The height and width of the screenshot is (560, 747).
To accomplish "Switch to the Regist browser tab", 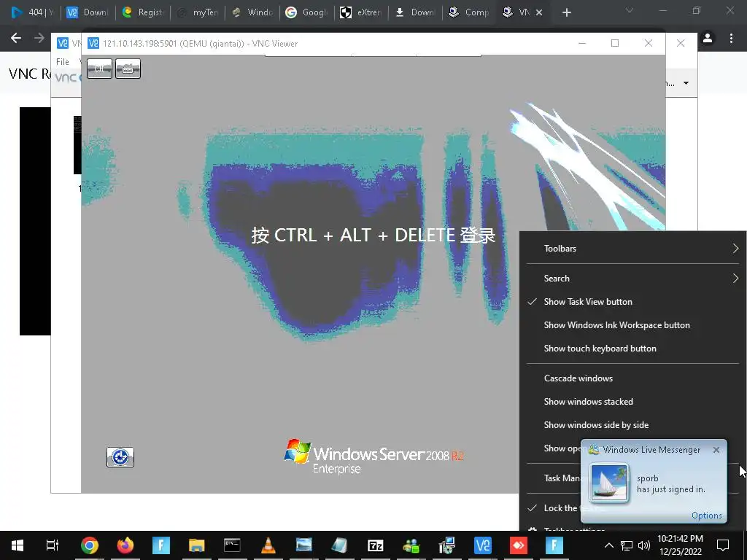I will [x=143, y=12].
